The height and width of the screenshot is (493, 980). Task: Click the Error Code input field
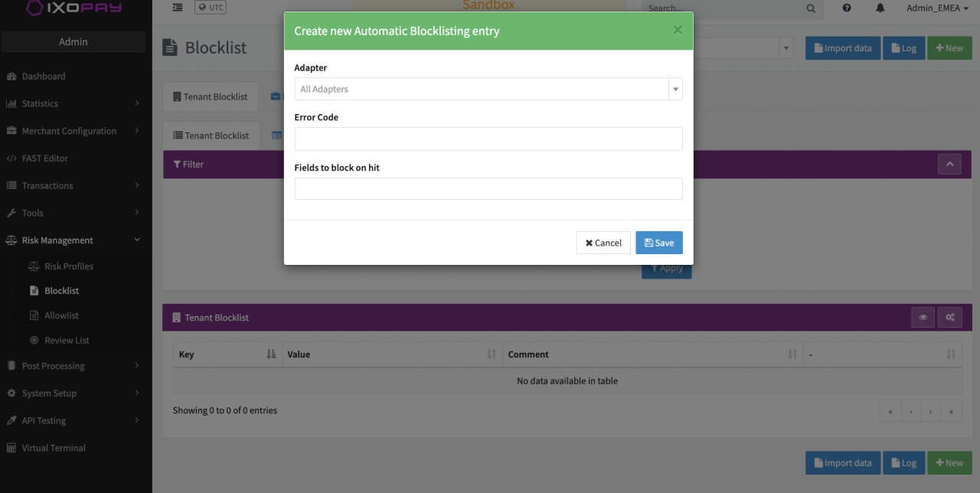point(488,139)
